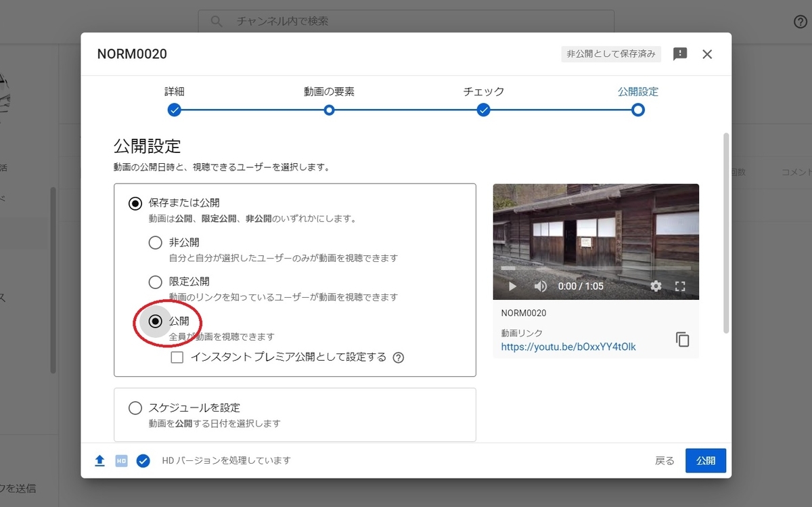Focus the channel search field
The height and width of the screenshot is (507, 812).
coord(406,22)
